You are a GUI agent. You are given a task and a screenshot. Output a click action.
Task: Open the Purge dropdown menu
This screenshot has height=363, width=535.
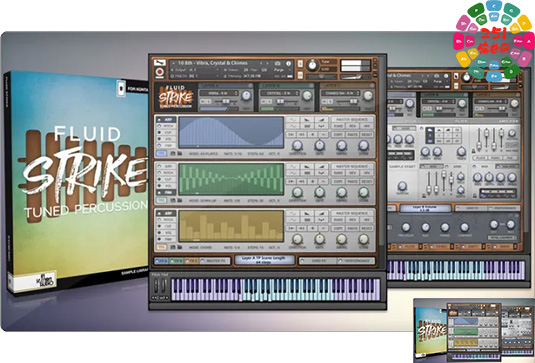[x=281, y=69]
